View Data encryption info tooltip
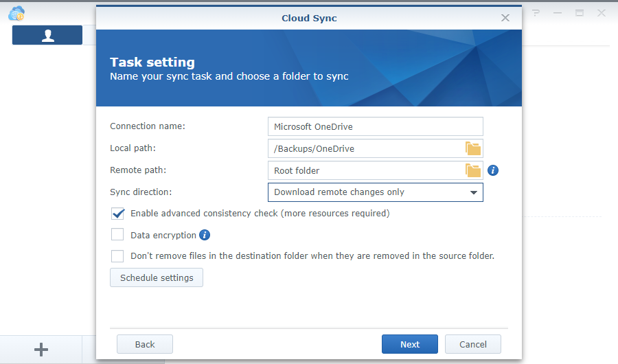 pyautogui.click(x=205, y=235)
